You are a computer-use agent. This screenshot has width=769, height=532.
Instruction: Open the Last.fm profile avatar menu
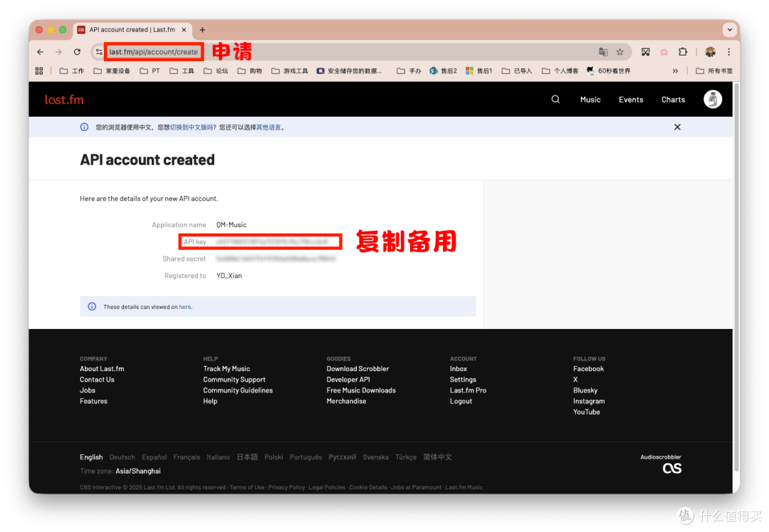[x=712, y=99]
